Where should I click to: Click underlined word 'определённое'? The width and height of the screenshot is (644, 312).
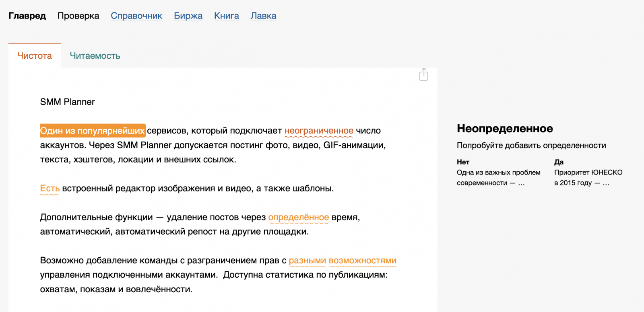[x=298, y=217]
